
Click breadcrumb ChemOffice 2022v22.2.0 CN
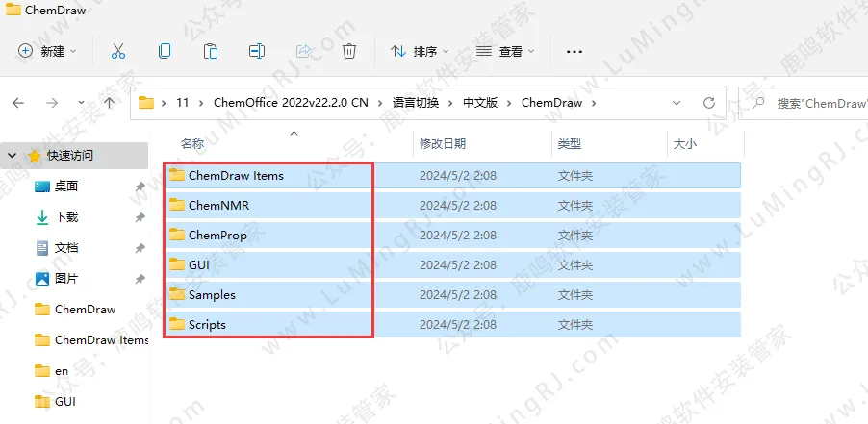[x=292, y=103]
